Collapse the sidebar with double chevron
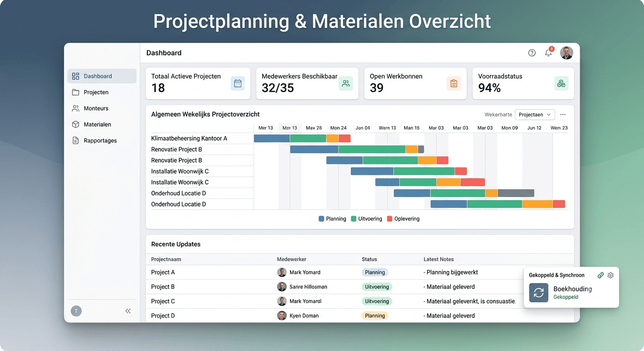This screenshot has height=351, width=644. 128,311
